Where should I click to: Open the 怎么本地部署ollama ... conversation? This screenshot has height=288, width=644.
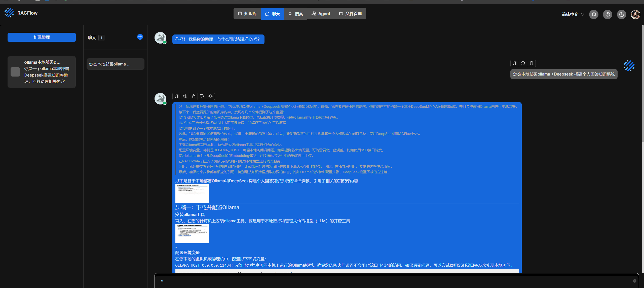pyautogui.click(x=116, y=64)
